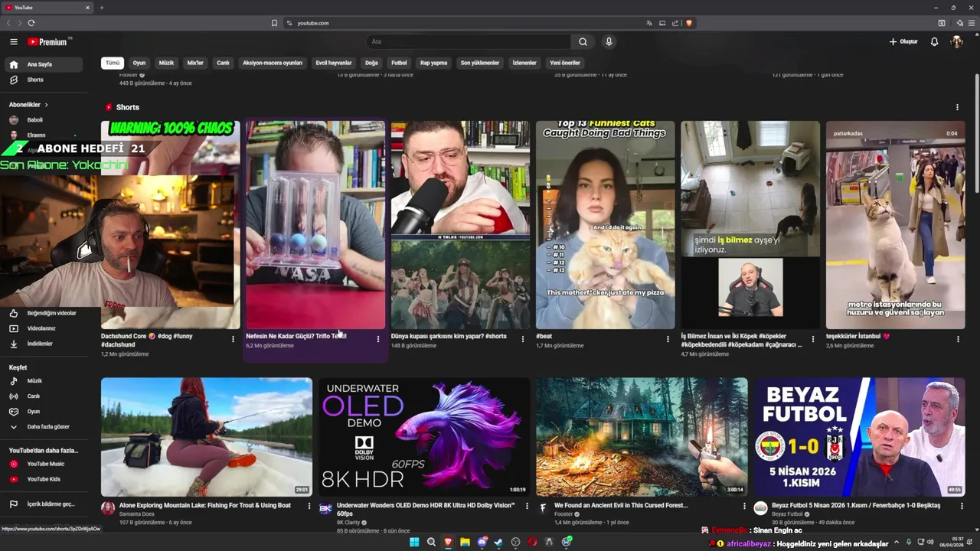Go to Ana Sayfa in sidebar
The width and height of the screenshot is (980, 551).
[43, 64]
